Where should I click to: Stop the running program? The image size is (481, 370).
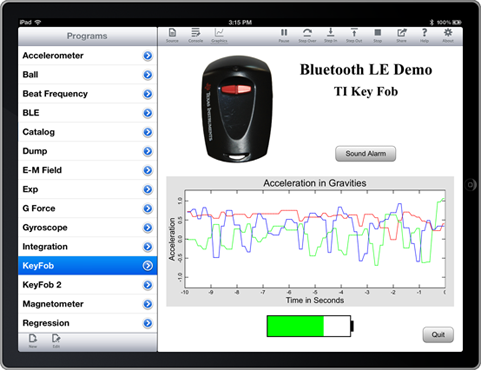pos(377,35)
